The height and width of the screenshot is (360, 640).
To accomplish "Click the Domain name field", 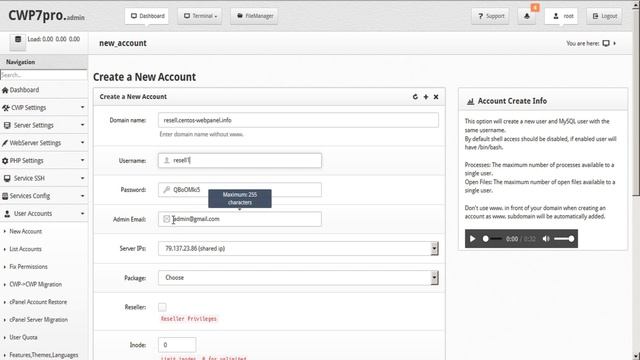I will click(x=298, y=120).
